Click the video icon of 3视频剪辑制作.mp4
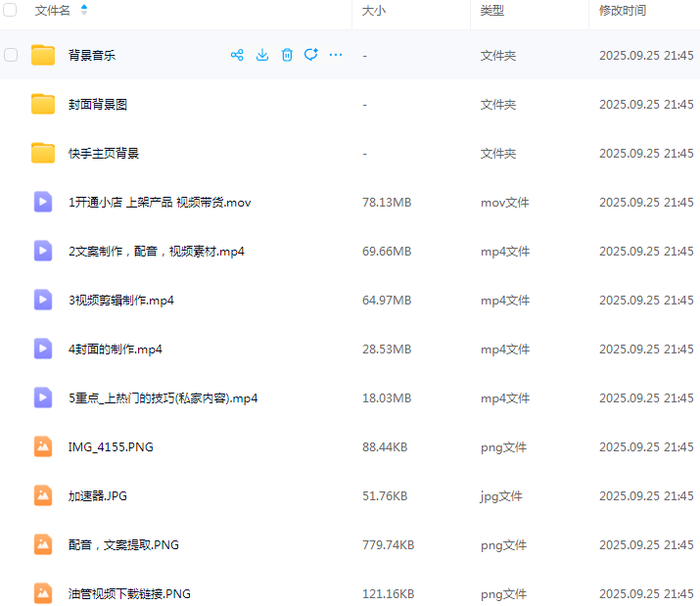Image resolution: width=700 pixels, height=606 pixels. click(43, 300)
